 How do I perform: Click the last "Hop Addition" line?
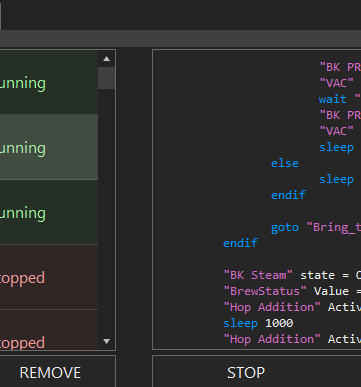(x=292, y=339)
